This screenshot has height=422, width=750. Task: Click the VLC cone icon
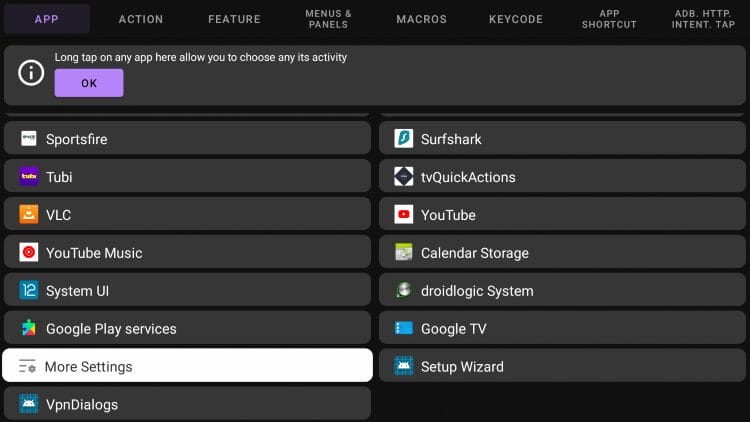pos(29,214)
